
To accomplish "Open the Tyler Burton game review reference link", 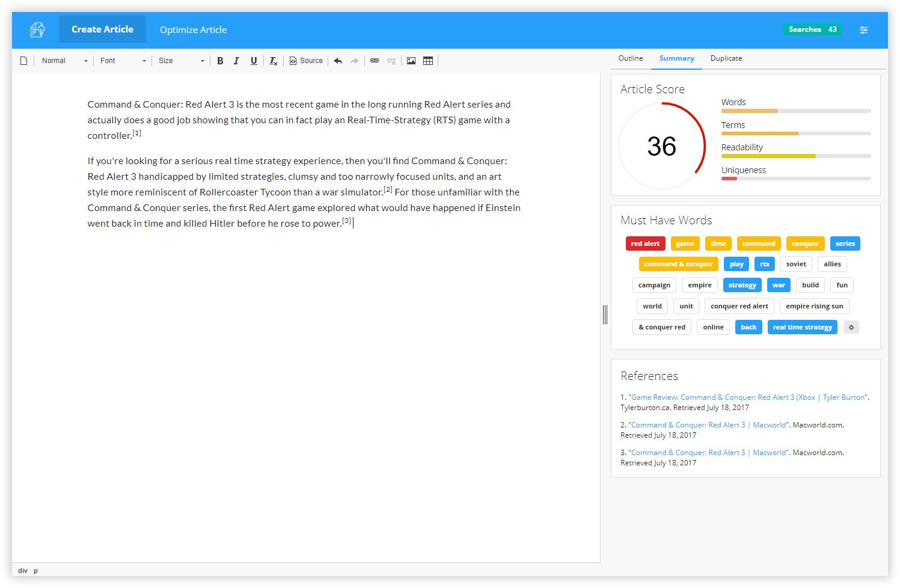I will 748,397.
